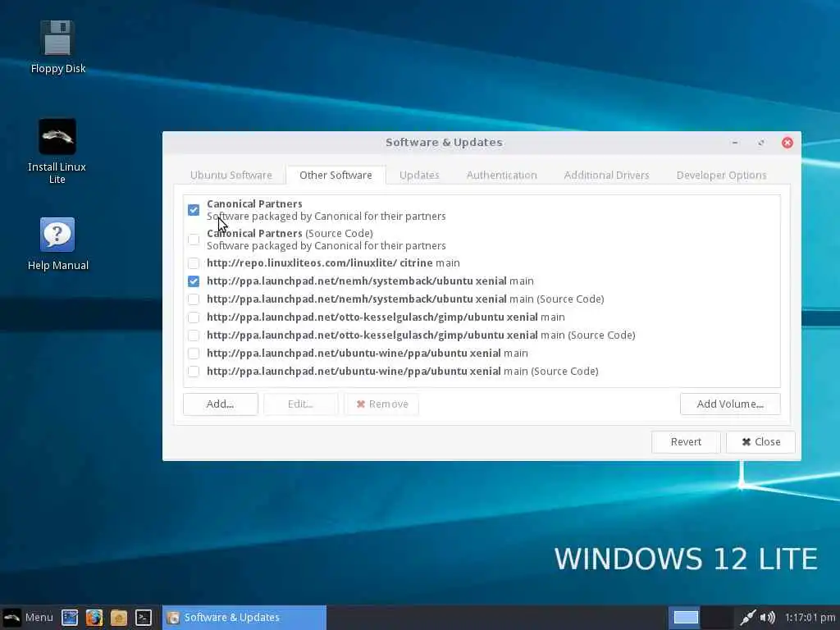The height and width of the screenshot is (630, 840).
Task: Click the Menu button in the taskbar
Action: [27, 617]
